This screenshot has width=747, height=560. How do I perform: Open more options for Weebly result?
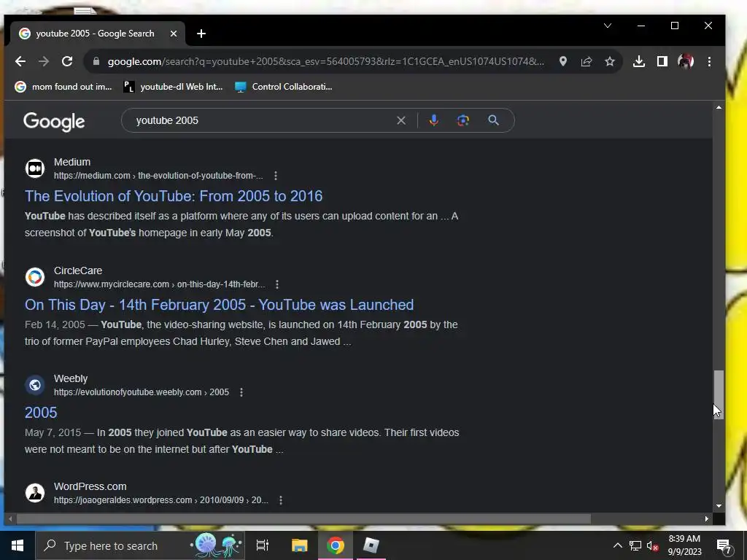click(241, 392)
